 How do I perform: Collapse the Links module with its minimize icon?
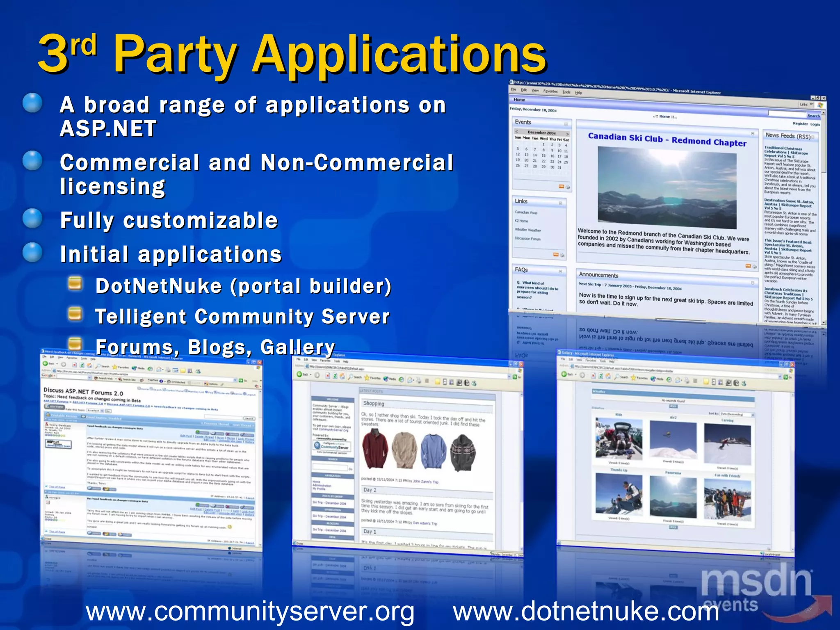(x=560, y=203)
